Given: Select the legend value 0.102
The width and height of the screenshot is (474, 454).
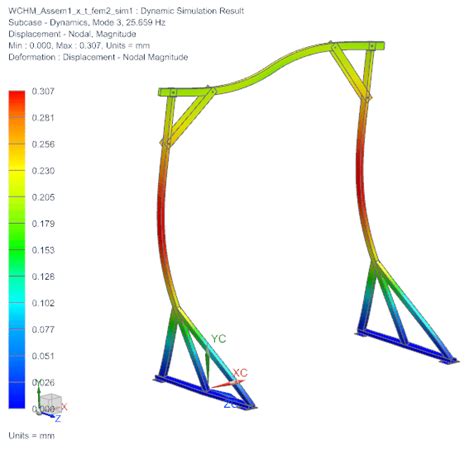Looking at the screenshot, I should pyautogui.click(x=43, y=303).
